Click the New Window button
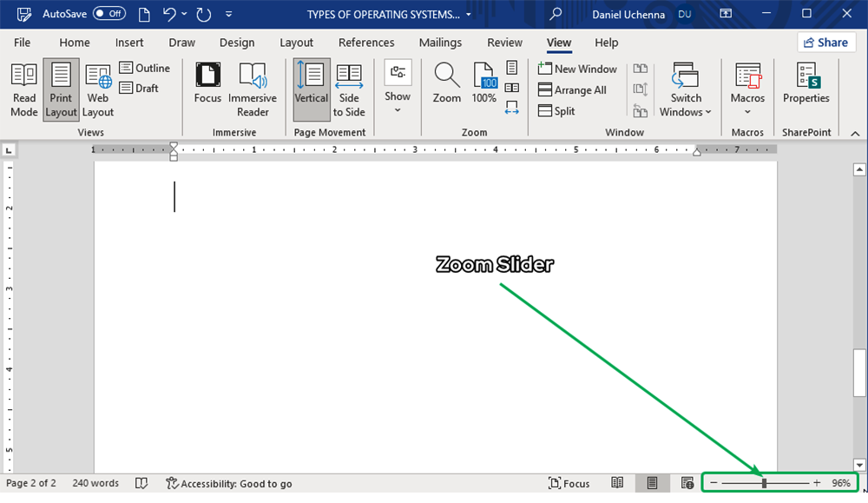The image size is (868, 503). (x=577, y=69)
